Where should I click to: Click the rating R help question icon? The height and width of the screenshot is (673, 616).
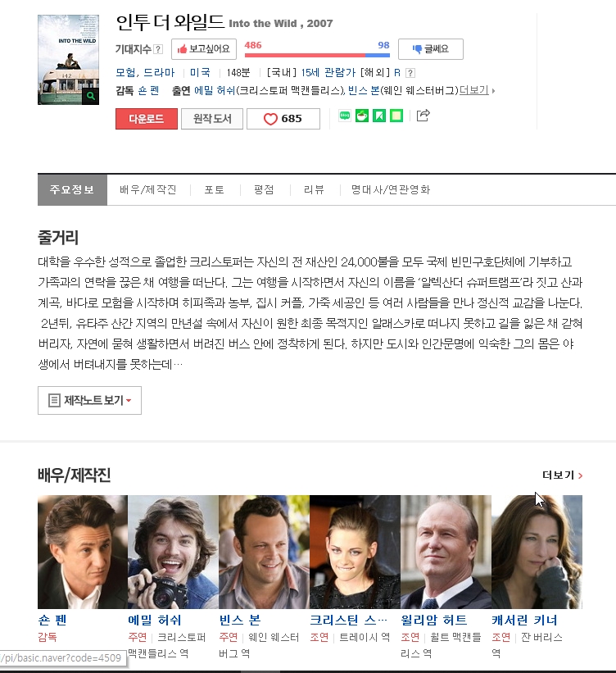pyautogui.click(x=410, y=72)
